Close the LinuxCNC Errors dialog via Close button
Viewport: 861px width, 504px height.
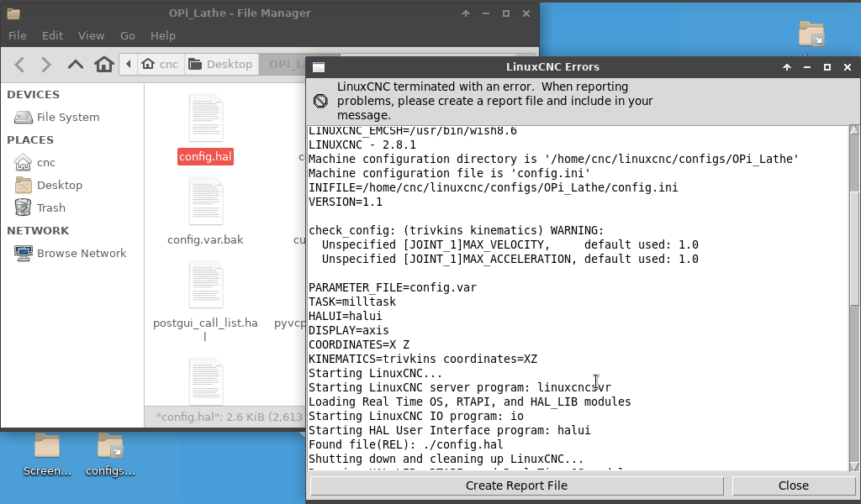[x=794, y=486]
